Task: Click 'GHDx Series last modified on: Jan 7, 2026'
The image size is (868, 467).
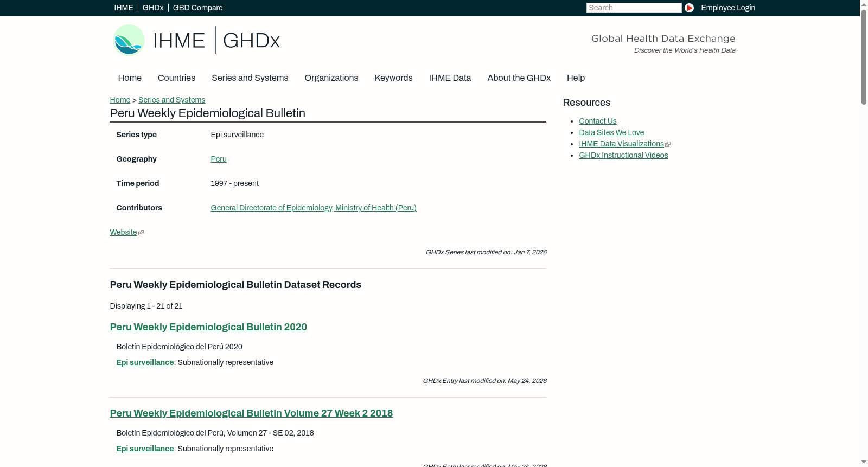Action: coord(486,252)
